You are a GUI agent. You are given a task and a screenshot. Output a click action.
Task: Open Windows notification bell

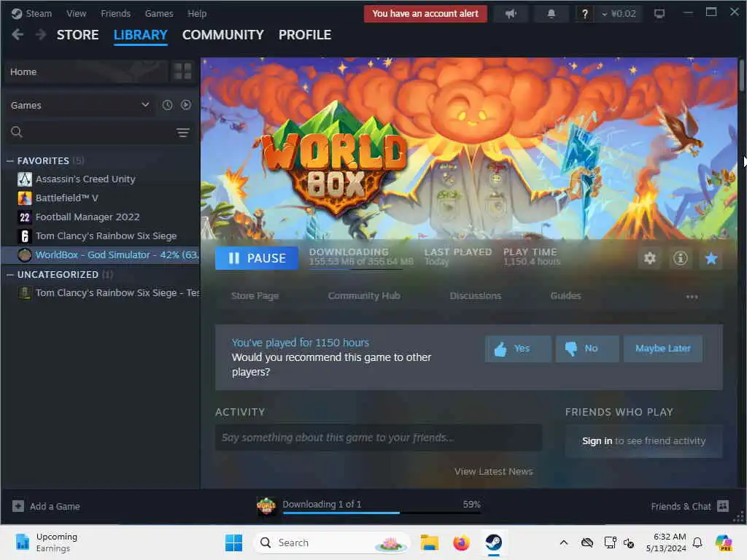tap(697, 542)
